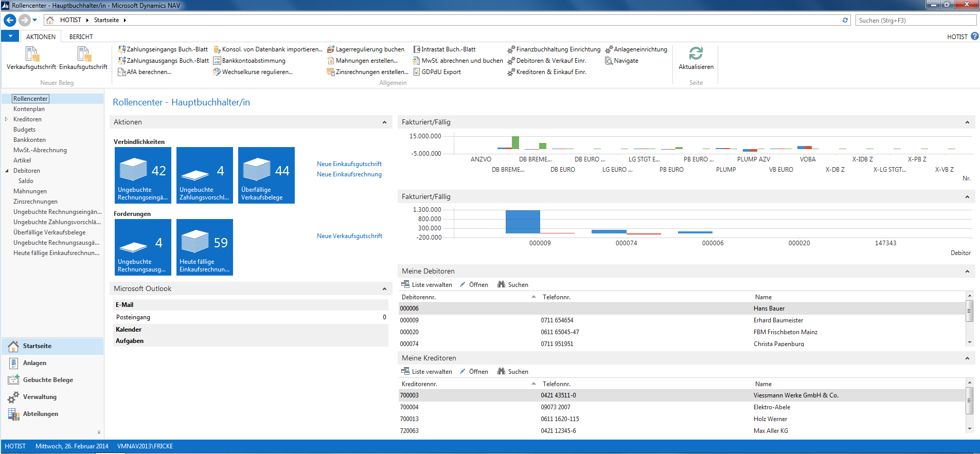Click the Einkaufsgutschrift ribbon icon

83,58
